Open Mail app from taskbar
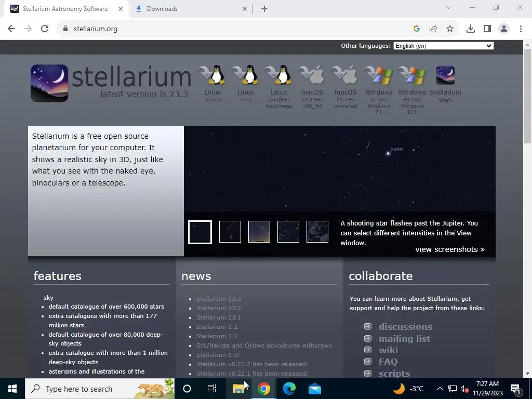Screen dimensions: 532x399 tap(314, 389)
